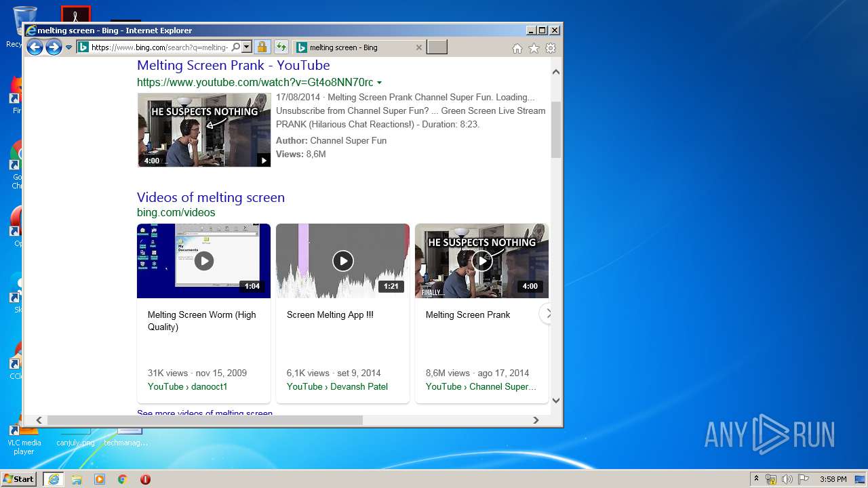This screenshot has width=868, height=488.
Task: Open the Windows Start menu
Action: [19, 479]
